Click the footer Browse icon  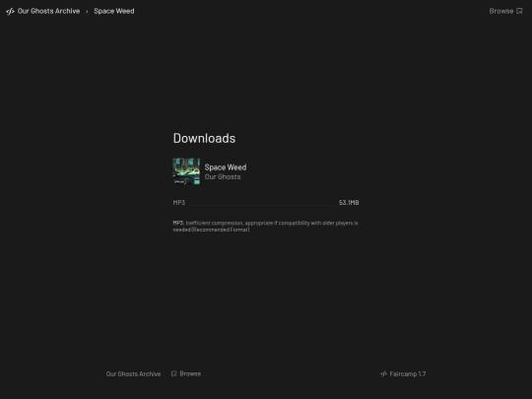tap(174, 373)
